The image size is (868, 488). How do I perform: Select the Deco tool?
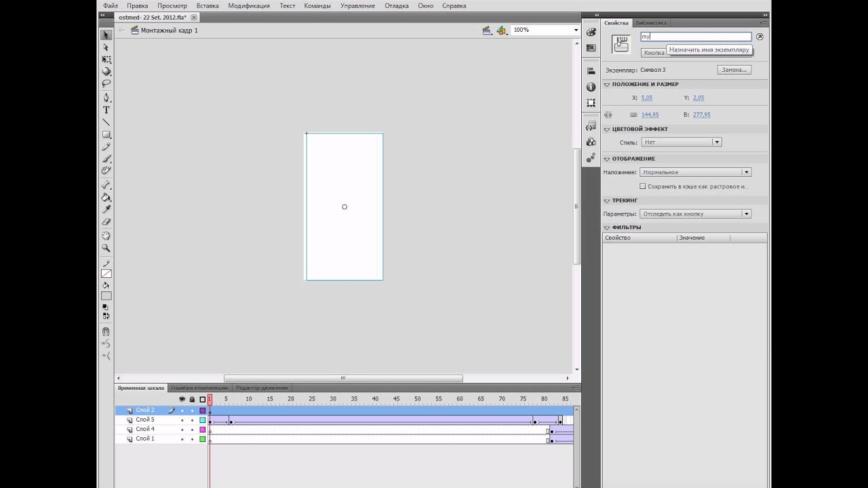[x=106, y=171]
